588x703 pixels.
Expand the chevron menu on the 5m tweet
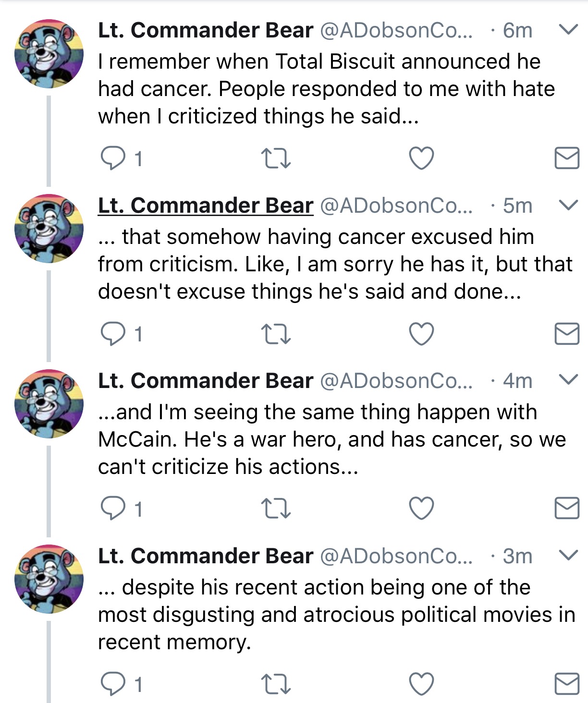(x=569, y=205)
